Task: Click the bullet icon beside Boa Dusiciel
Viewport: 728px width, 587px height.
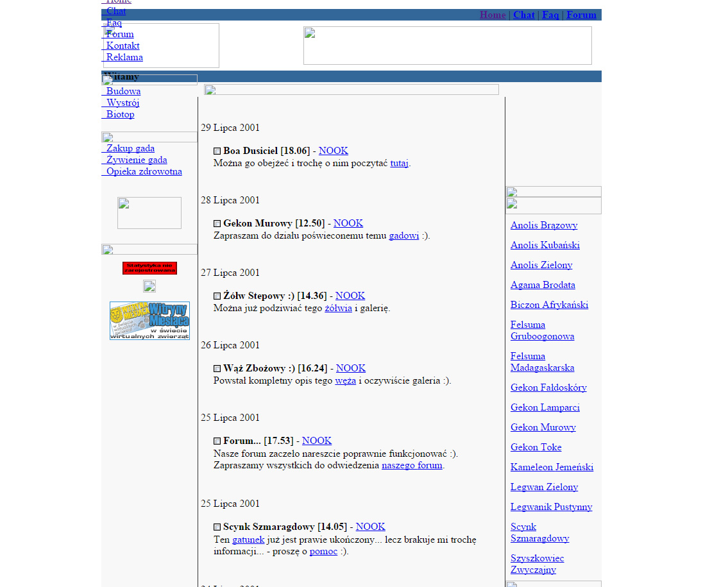Action: pos(217,151)
